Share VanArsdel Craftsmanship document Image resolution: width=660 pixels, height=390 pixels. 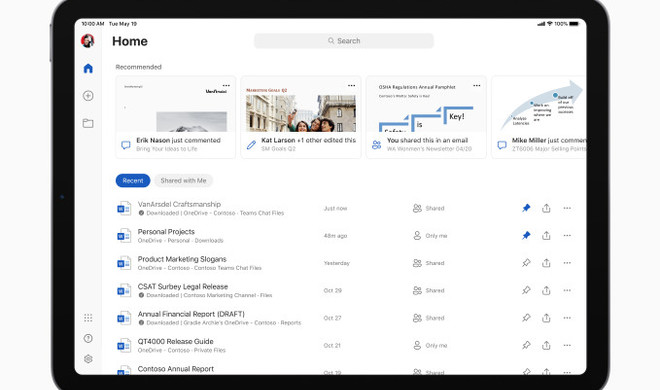pos(546,208)
